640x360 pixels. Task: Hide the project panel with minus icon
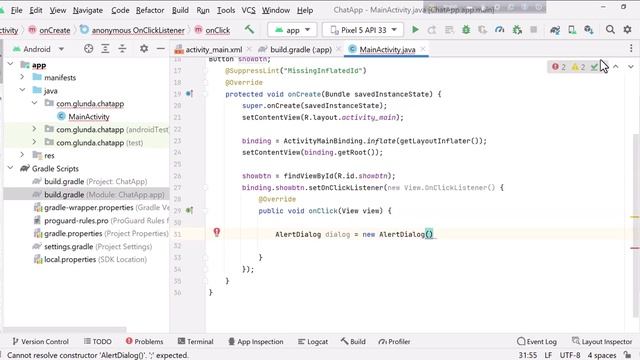click(x=161, y=49)
